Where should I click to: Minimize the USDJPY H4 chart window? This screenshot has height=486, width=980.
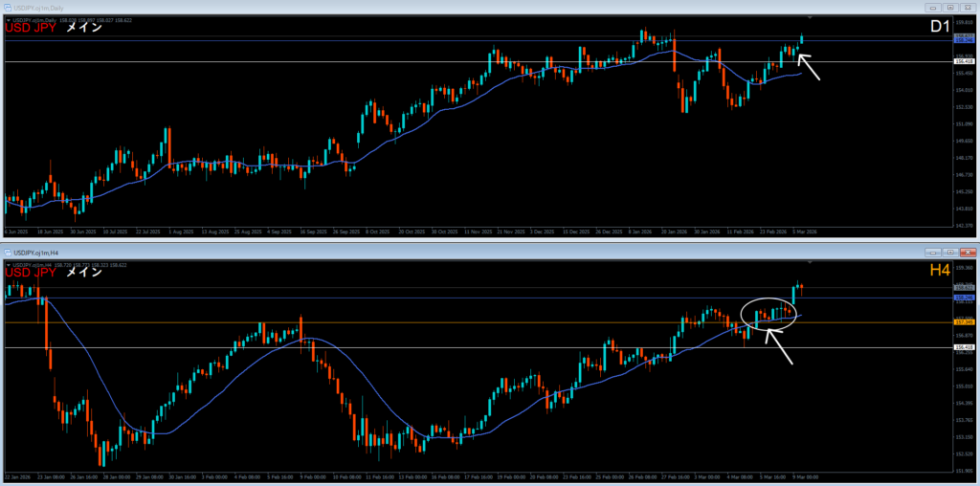(933, 253)
